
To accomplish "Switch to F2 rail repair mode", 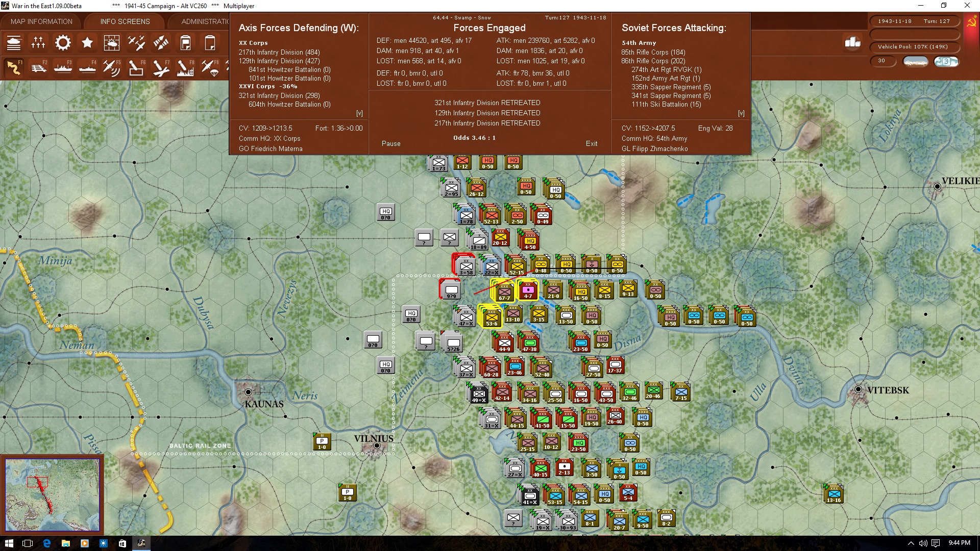I will pos(39,67).
